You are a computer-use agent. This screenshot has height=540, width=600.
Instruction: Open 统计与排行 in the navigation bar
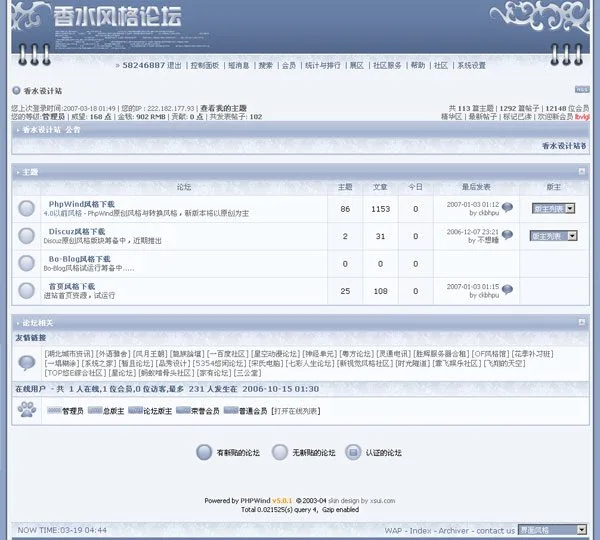tap(322, 65)
